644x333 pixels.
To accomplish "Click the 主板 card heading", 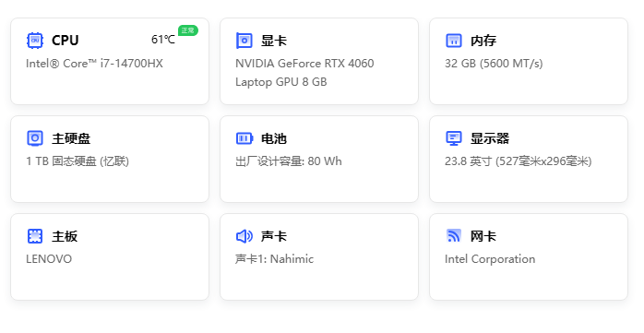I will pyautogui.click(x=65, y=236).
